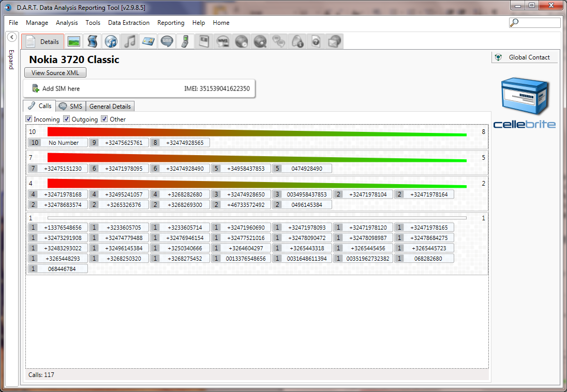Uncheck the Other calls checkbox
The height and width of the screenshot is (392, 567).
coord(105,118)
